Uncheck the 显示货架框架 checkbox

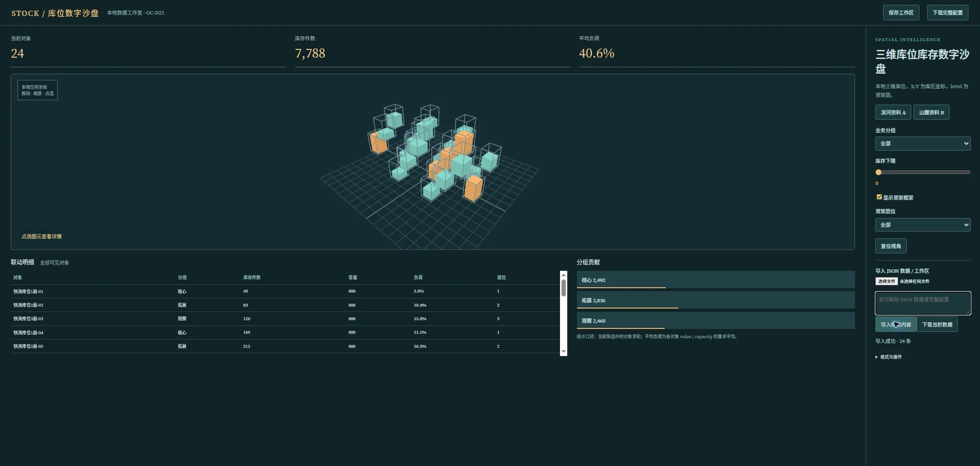879,197
